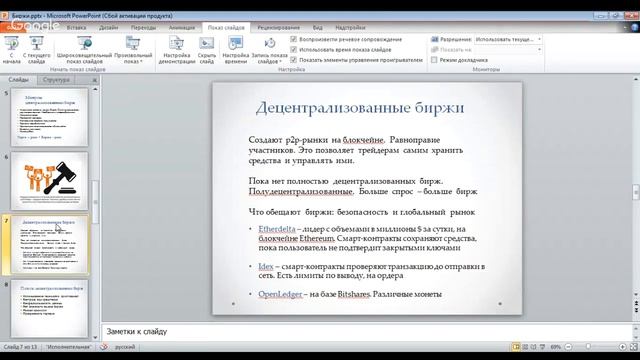Open the Вид ribbon tab

318,28
